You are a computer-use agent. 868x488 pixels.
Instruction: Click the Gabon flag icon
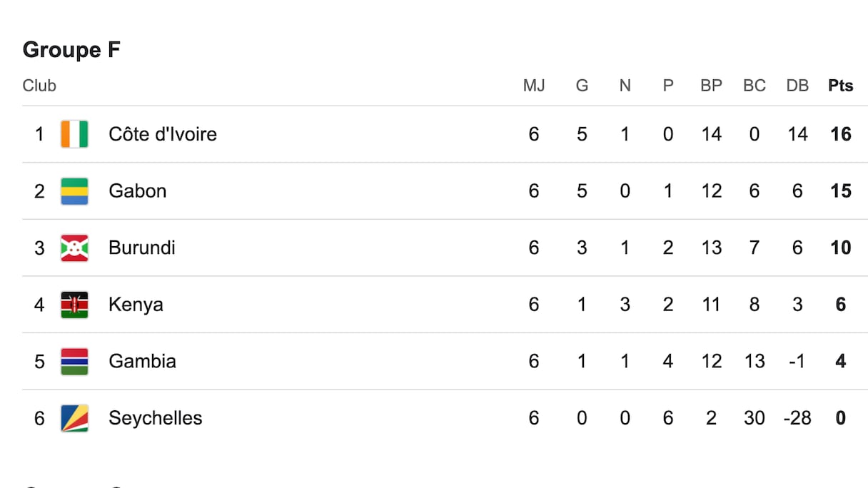74,191
